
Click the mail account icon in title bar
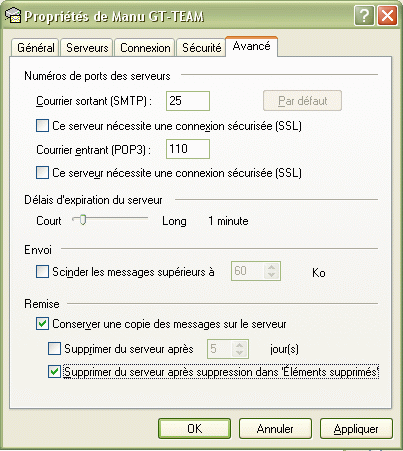point(13,15)
